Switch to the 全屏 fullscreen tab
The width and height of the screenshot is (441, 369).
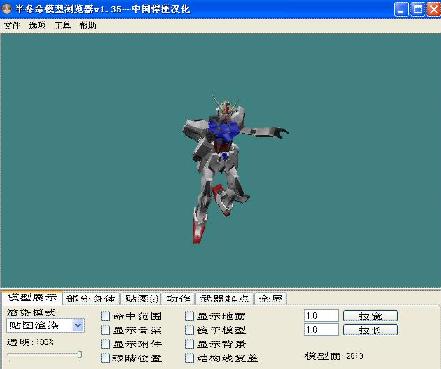(270, 298)
